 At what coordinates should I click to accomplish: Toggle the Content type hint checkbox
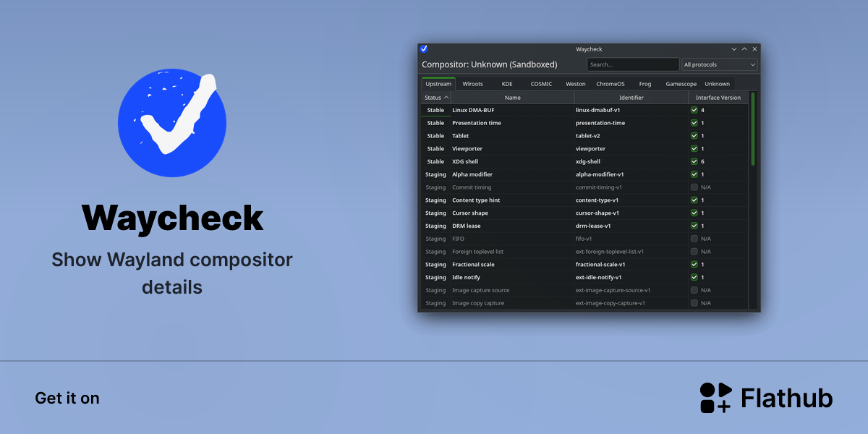(x=694, y=200)
